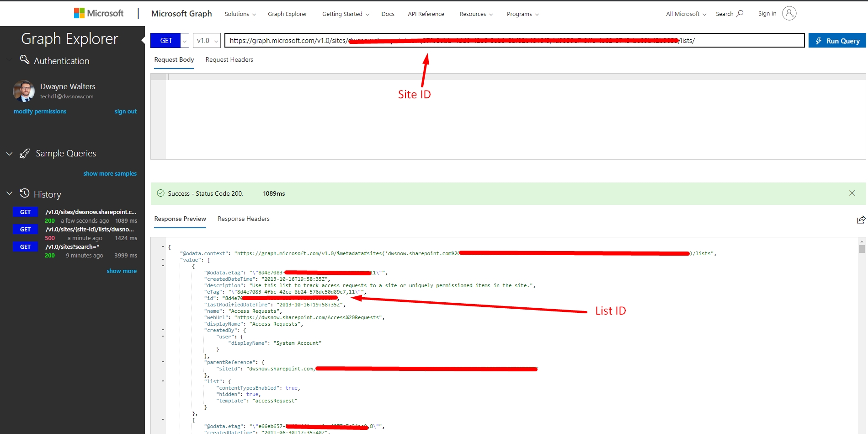The image size is (868, 434).
Task: Click the Microsoft logo
Action: 99,13
